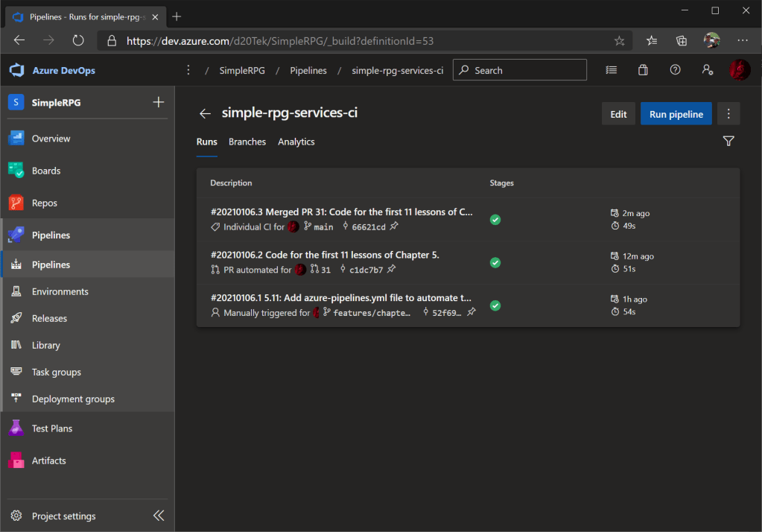Click the work items list icon in header
The height and width of the screenshot is (532, 762).
pyautogui.click(x=611, y=70)
